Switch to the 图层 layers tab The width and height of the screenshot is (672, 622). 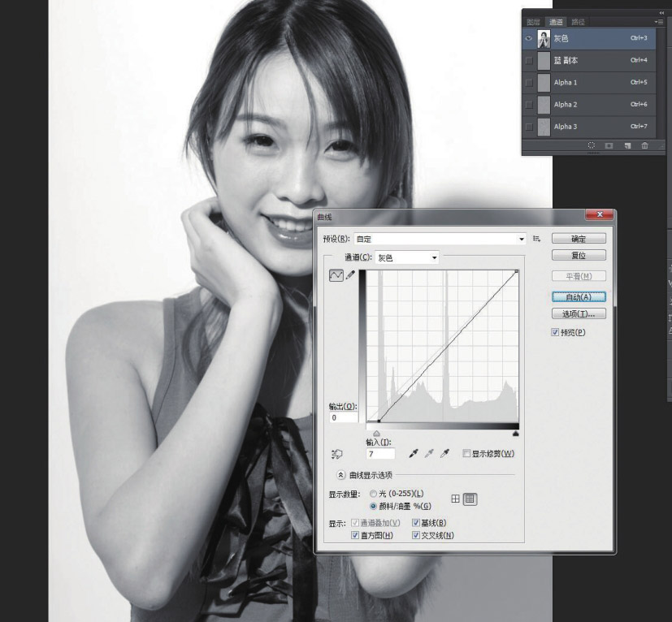pyautogui.click(x=533, y=22)
